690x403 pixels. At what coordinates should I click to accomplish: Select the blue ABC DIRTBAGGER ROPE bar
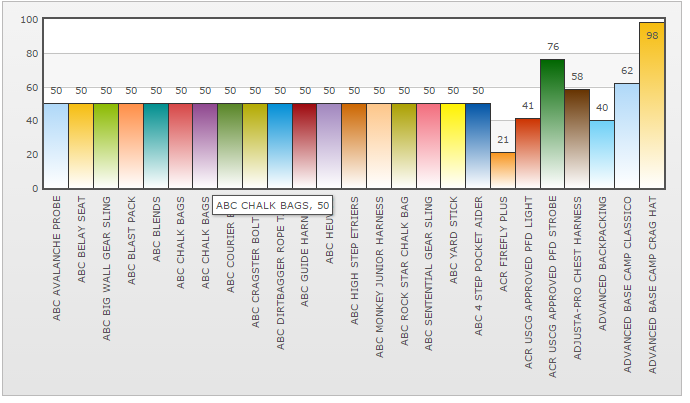(x=280, y=146)
